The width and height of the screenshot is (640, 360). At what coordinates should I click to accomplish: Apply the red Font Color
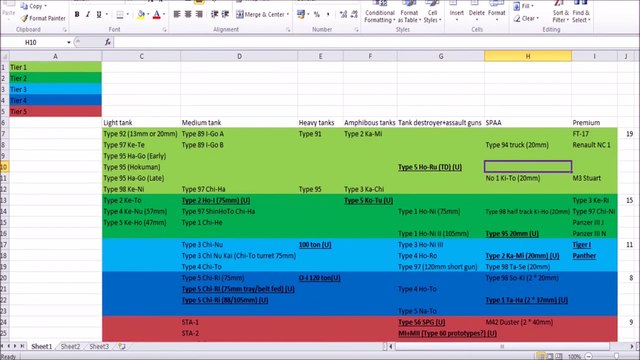click(156, 15)
